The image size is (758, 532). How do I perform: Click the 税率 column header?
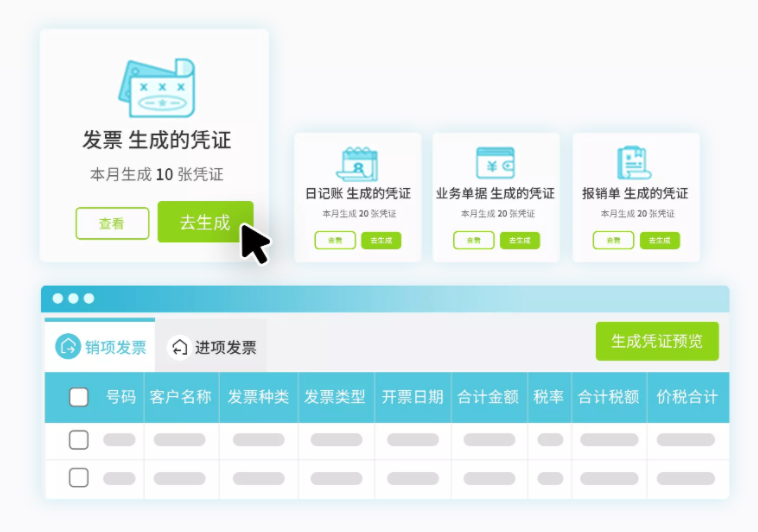pos(549,397)
